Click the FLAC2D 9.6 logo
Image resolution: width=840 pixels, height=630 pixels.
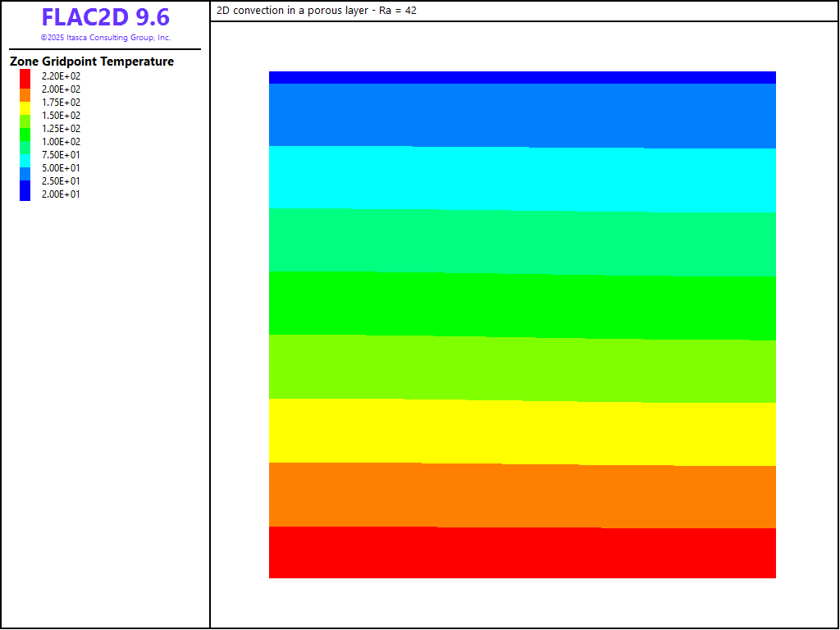click(105, 18)
